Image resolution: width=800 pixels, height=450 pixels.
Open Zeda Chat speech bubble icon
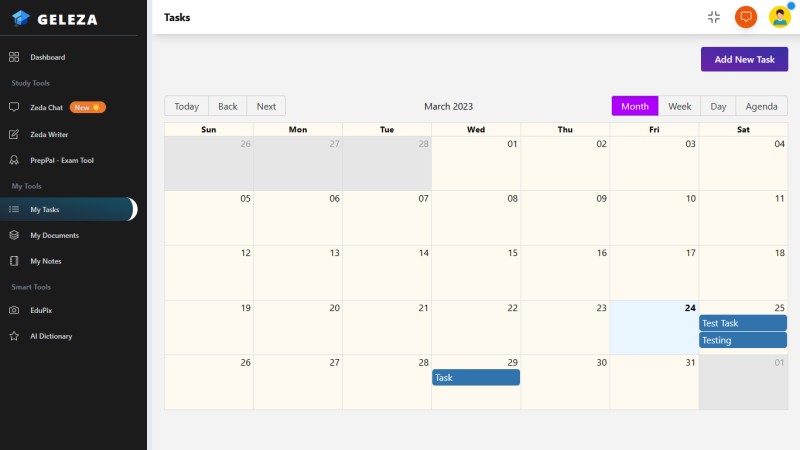click(14, 107)
